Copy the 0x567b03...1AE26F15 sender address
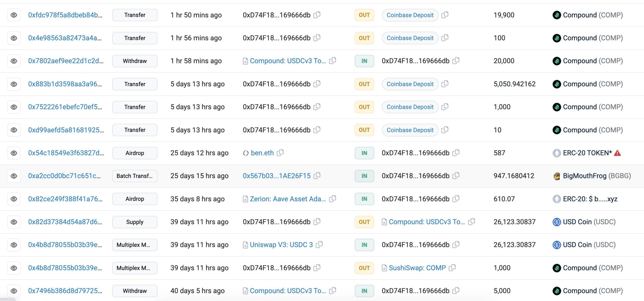644x301 pixels. coord(317,176)
